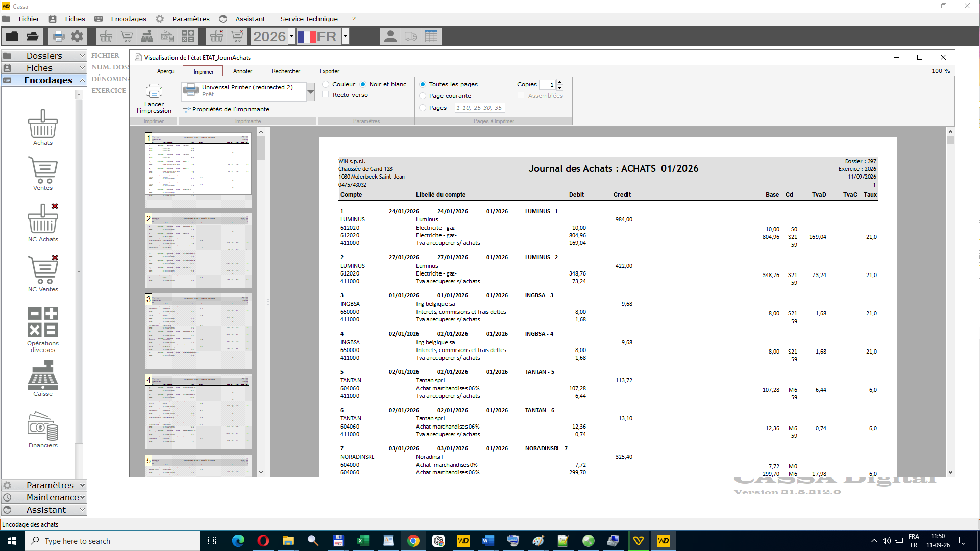
Task: Click page range input field
Action: 480,108
